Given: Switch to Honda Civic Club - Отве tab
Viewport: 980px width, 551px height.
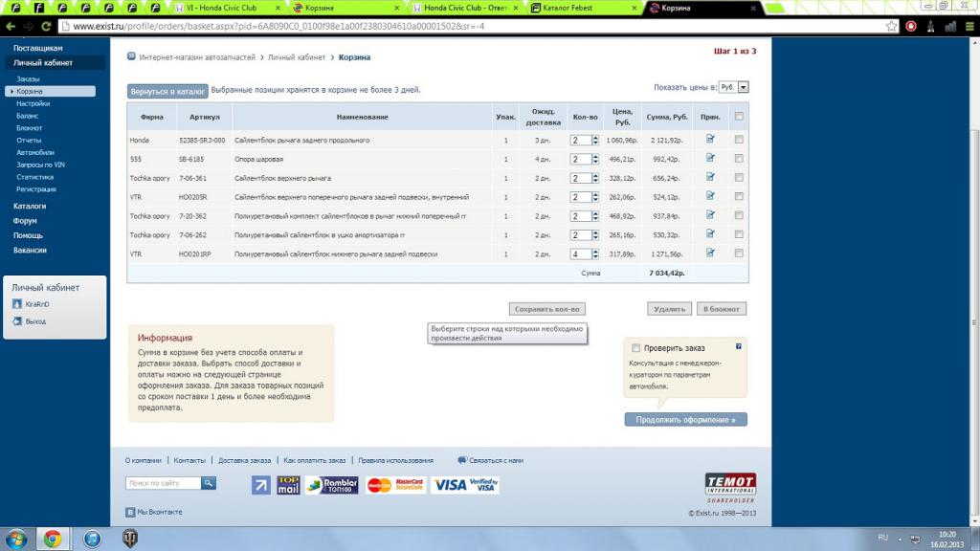Looking at the screenshot, I should pyautogui.click(x=466, y=8).
